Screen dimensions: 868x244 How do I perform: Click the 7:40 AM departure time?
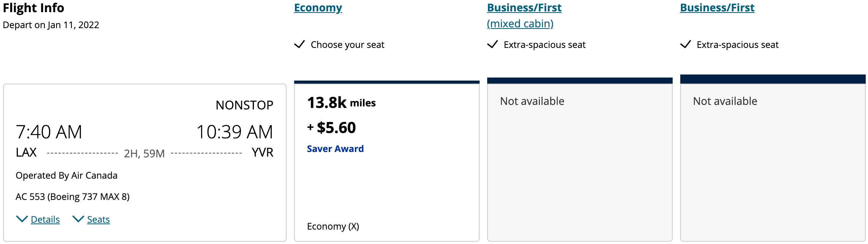49,132
